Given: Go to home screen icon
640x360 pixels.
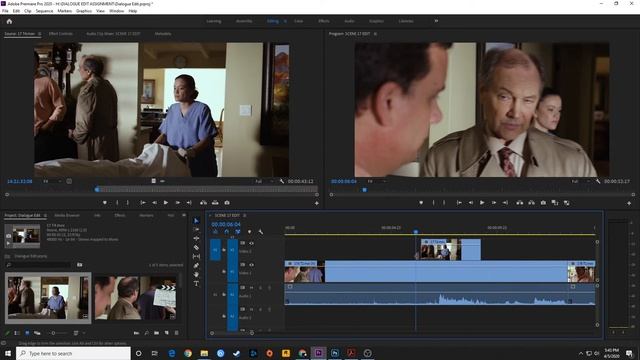Looking at the screenshot, I should tap(9, 21).
